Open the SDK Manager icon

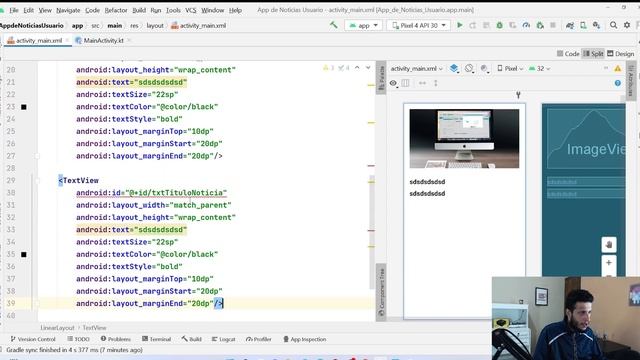pyautogui.click(x=596, y=25)
